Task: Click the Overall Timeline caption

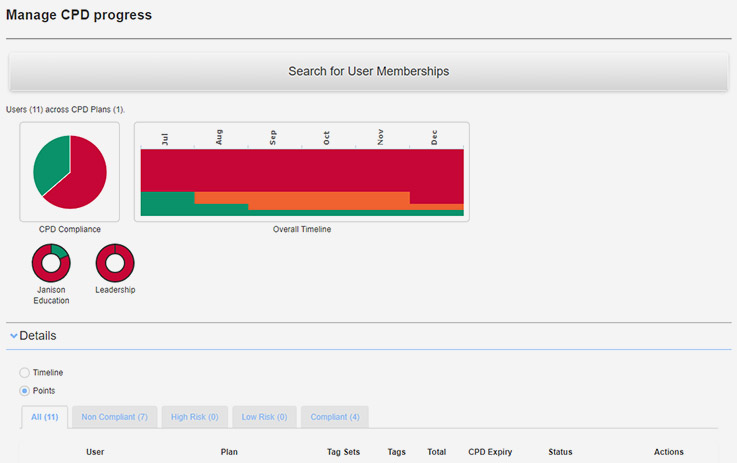Action: click(x=302, y=229)
